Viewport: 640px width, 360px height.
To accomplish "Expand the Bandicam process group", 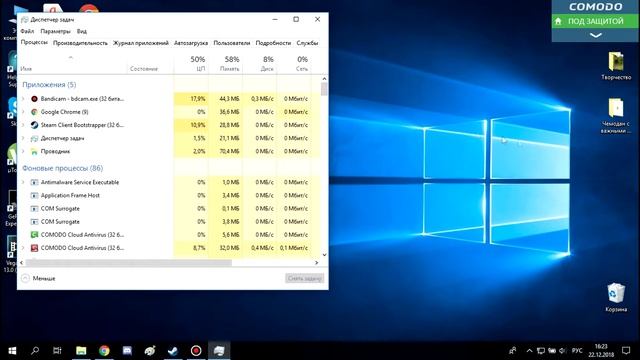I will pos(23,99).
